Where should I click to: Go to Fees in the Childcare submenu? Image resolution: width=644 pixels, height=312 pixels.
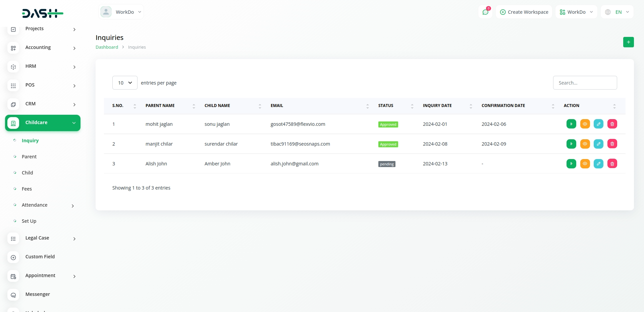click(x=27, y=189)
